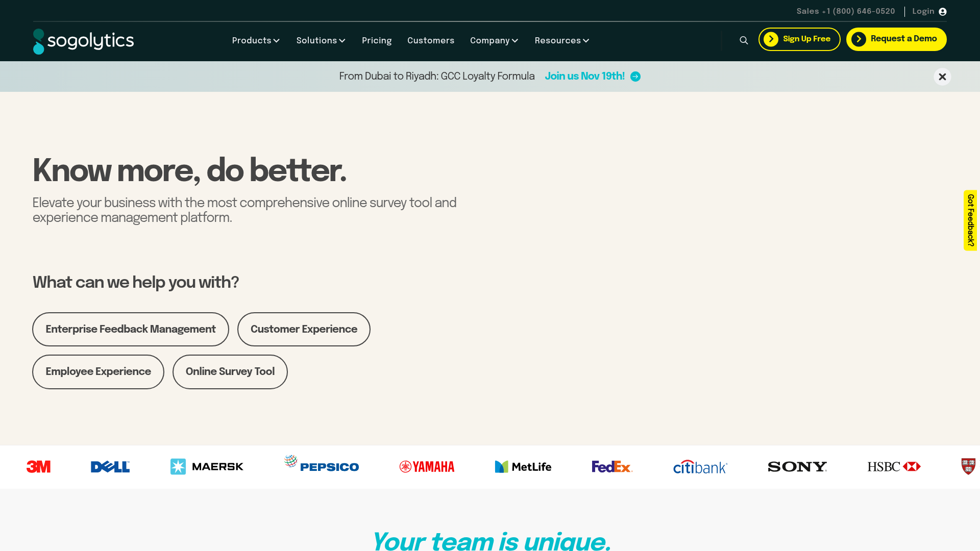
Task: Dismiss the GCC Loyalty Formula announcement banner
Action: coord(942,77)
